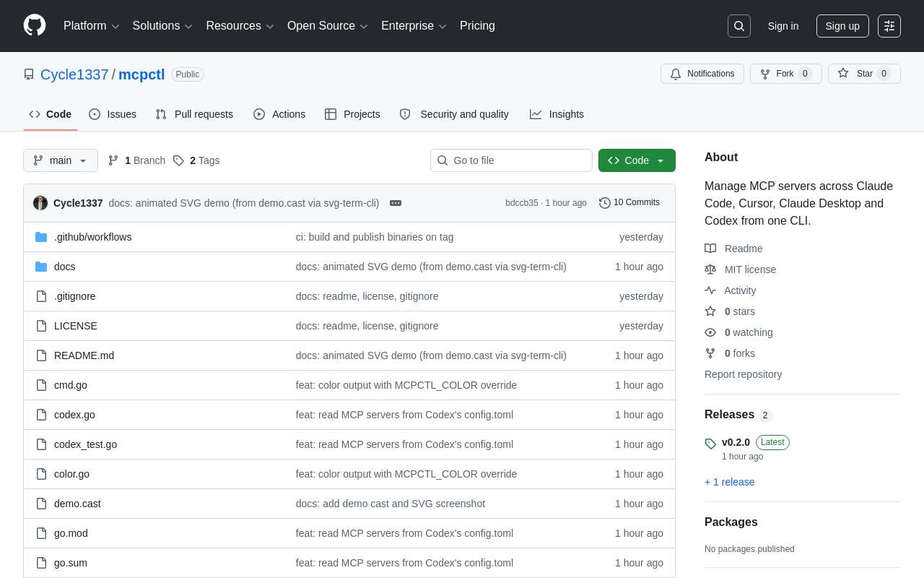Star the mcpctl repository

[864, 74]
